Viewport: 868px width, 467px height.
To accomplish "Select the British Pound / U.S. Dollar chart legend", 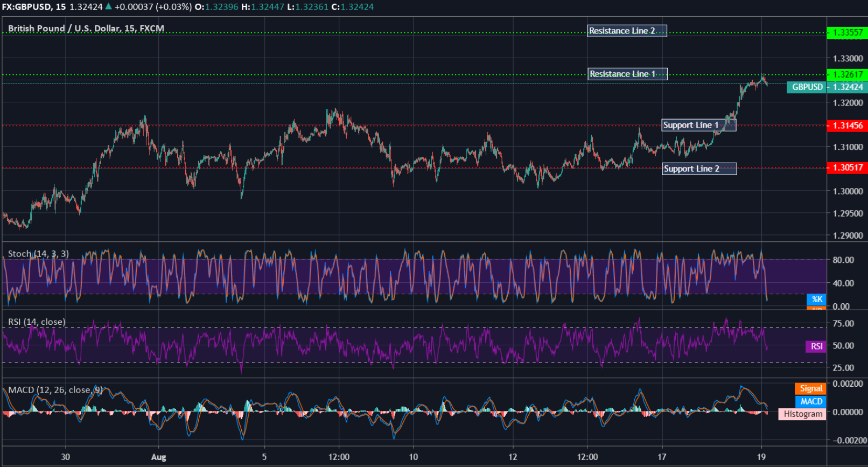I will [86, 29].
